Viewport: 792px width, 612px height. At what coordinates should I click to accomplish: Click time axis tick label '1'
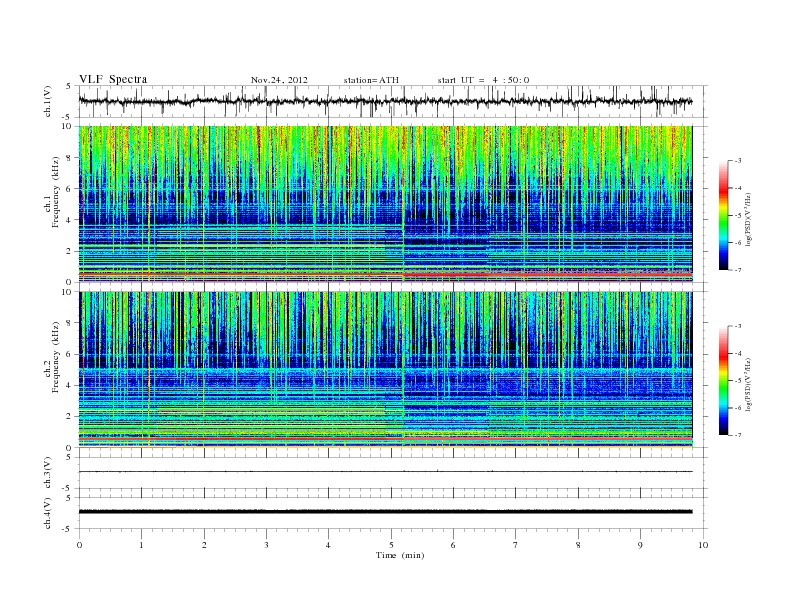click(141, 545)
